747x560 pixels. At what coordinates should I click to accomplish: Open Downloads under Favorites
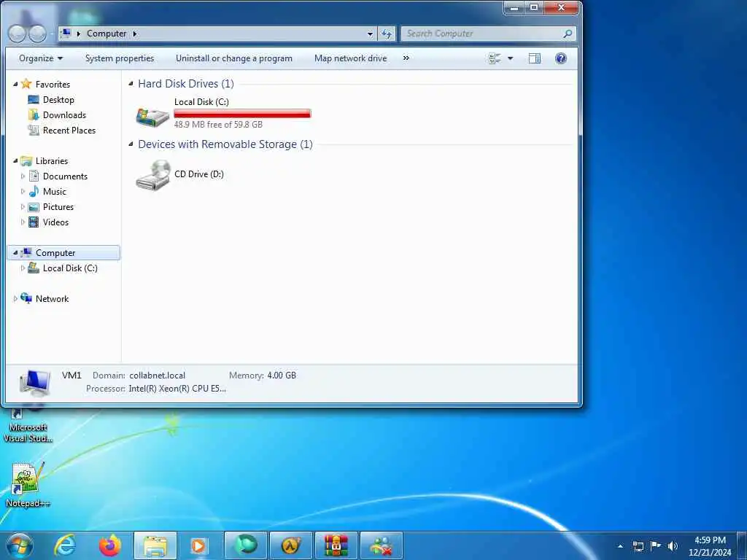[x=64, y=114]
